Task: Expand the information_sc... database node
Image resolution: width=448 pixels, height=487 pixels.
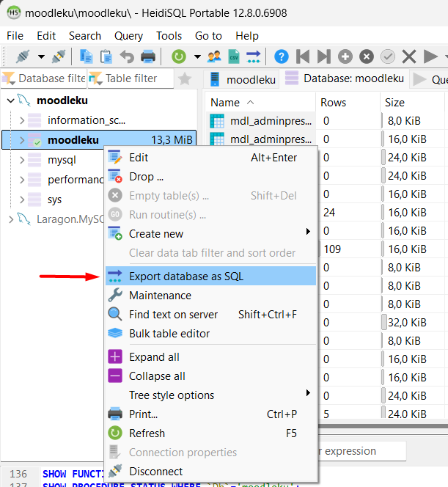Action: tap(22, 120)
